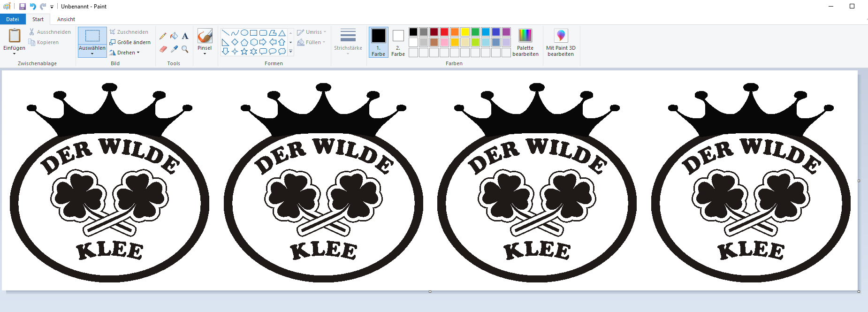Pick the Fill with color bucket tool

click(x=174, y=36)
